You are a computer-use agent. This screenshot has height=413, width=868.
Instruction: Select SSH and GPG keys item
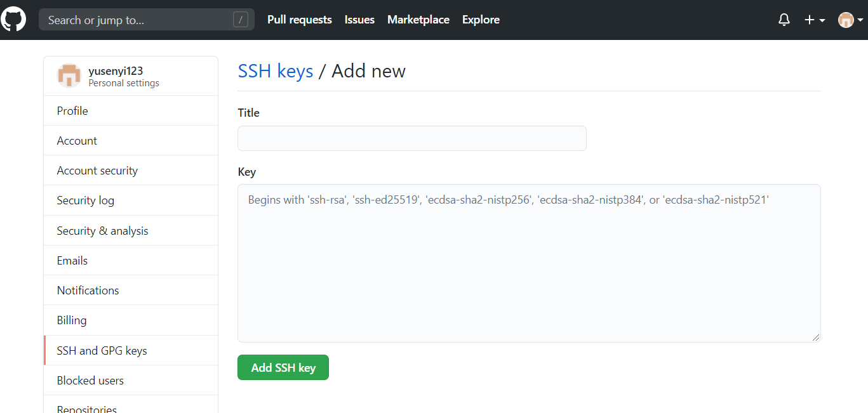coord(131,350)
